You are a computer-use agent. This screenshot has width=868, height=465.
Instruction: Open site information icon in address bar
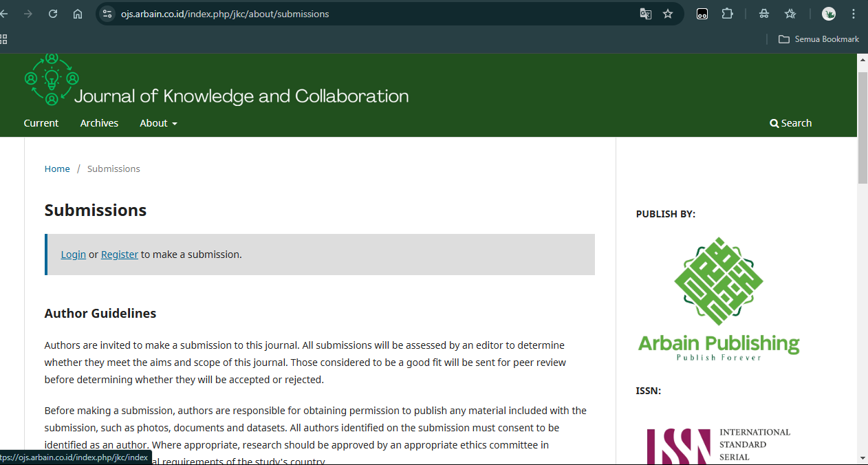pos(107,14)
